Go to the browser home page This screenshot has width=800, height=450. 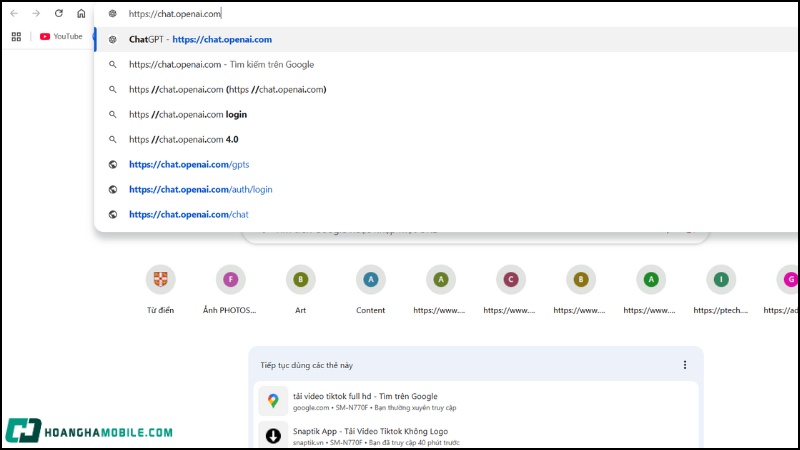click(x=81, y=13)
